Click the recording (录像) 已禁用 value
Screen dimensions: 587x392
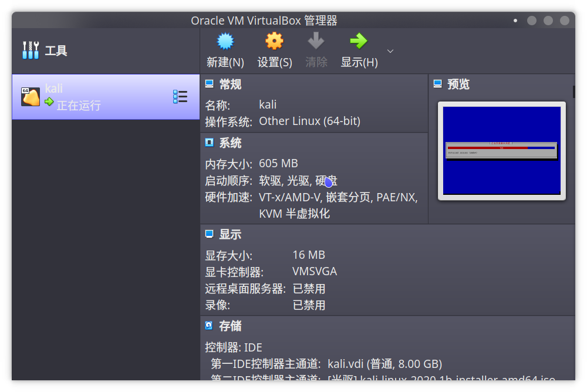309,305
